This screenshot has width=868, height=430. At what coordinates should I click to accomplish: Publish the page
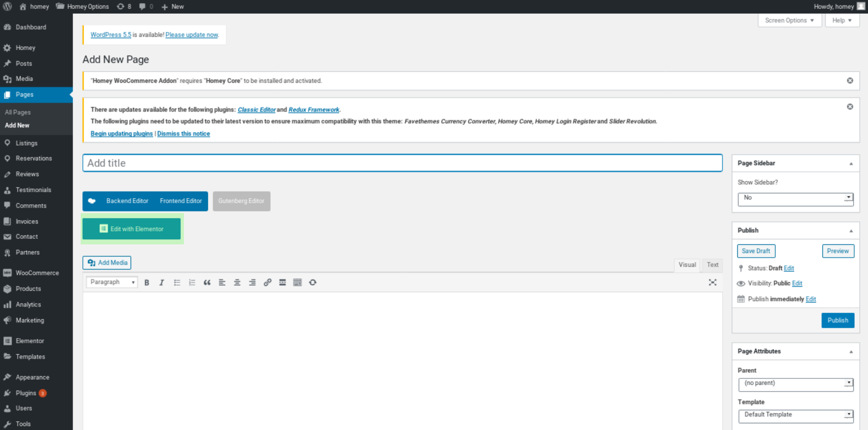(838, 320)
